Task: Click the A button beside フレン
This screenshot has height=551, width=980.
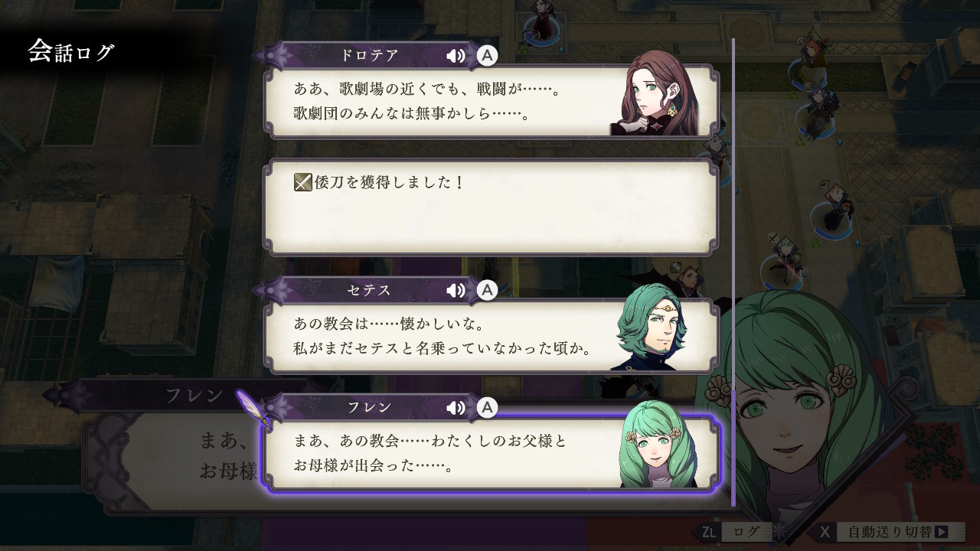Action: pos(487,408)
